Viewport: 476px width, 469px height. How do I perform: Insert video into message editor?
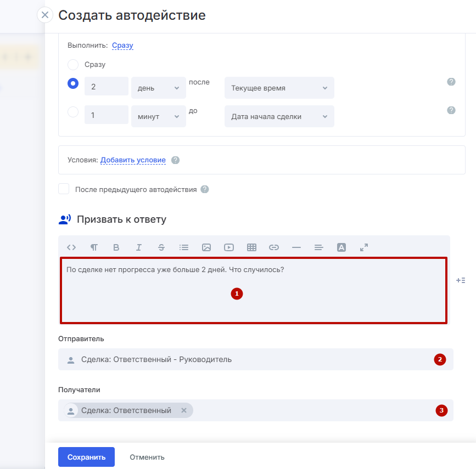229,247
